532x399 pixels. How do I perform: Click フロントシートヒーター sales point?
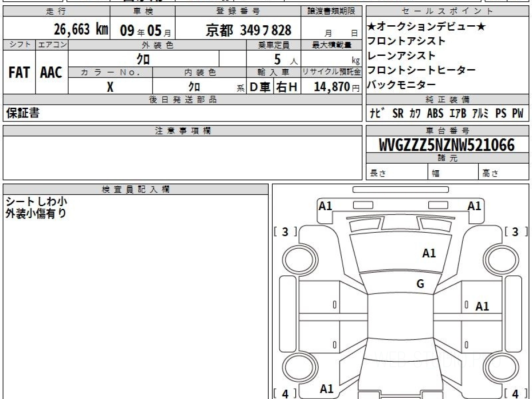pos(422,70)
